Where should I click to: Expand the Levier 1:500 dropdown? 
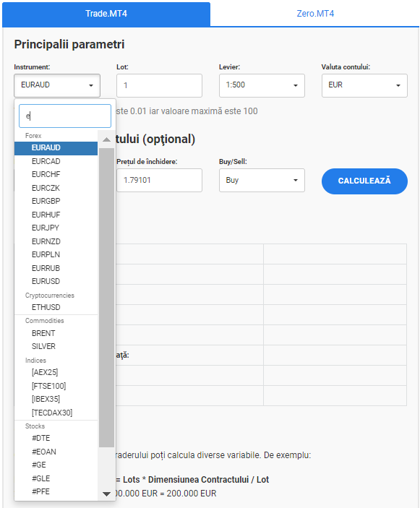tap(262, 85)
